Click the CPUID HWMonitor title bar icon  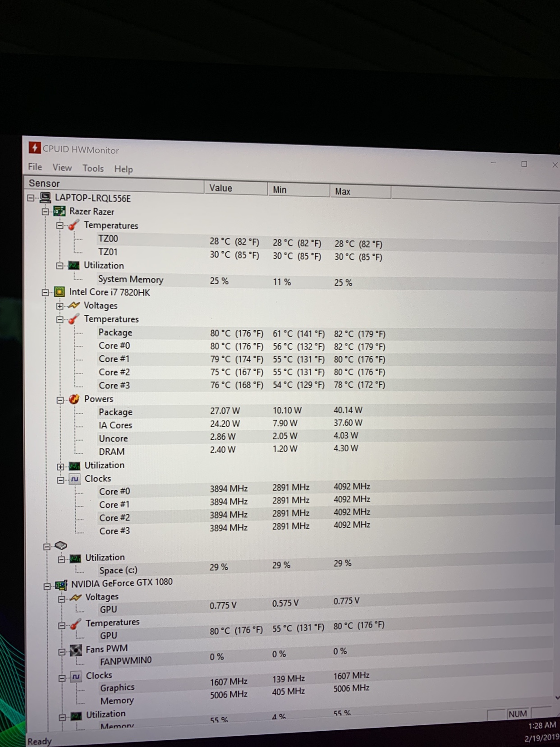[34, 148]
